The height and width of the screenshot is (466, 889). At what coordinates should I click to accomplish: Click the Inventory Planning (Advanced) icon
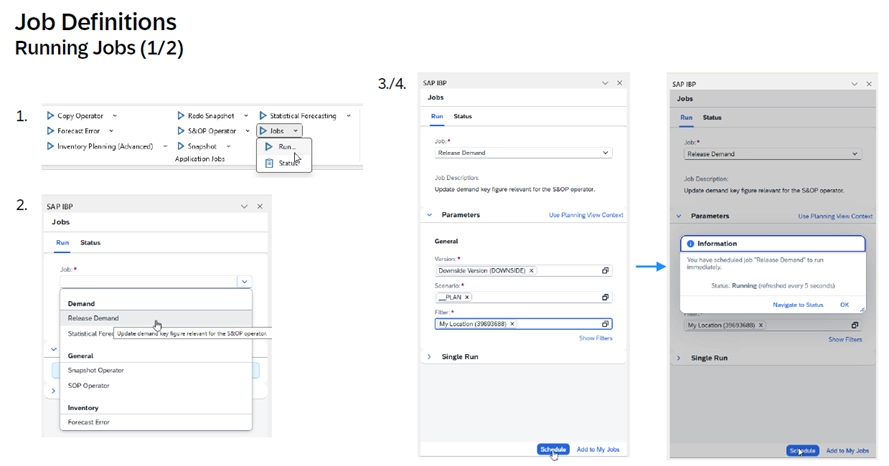pos(51,146)
